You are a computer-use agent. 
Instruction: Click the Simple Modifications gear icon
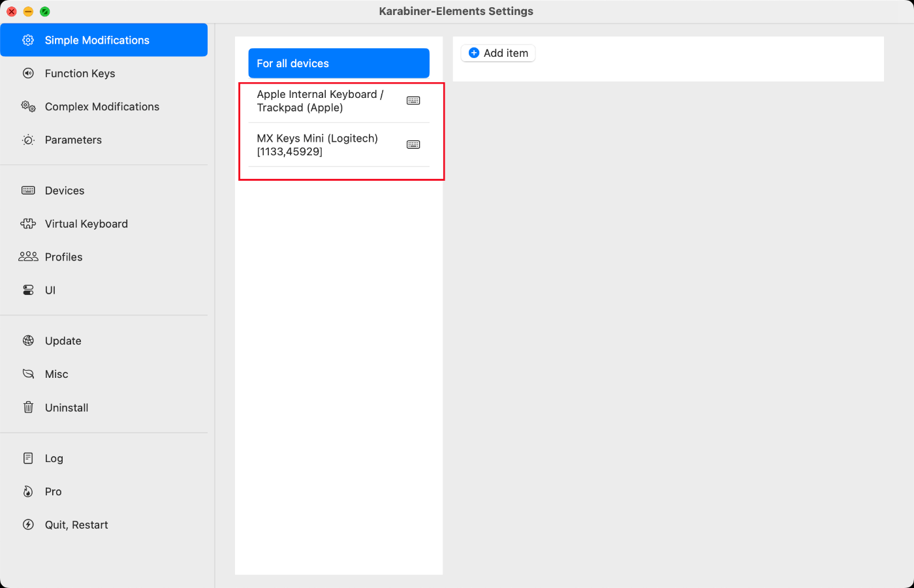point(28,40)
